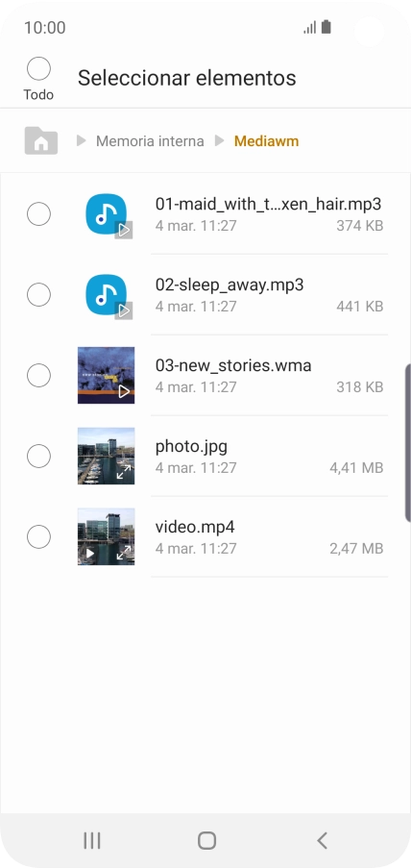
Task: Tap the play icon on video.mp4 thumbnail
Action: 89,553
